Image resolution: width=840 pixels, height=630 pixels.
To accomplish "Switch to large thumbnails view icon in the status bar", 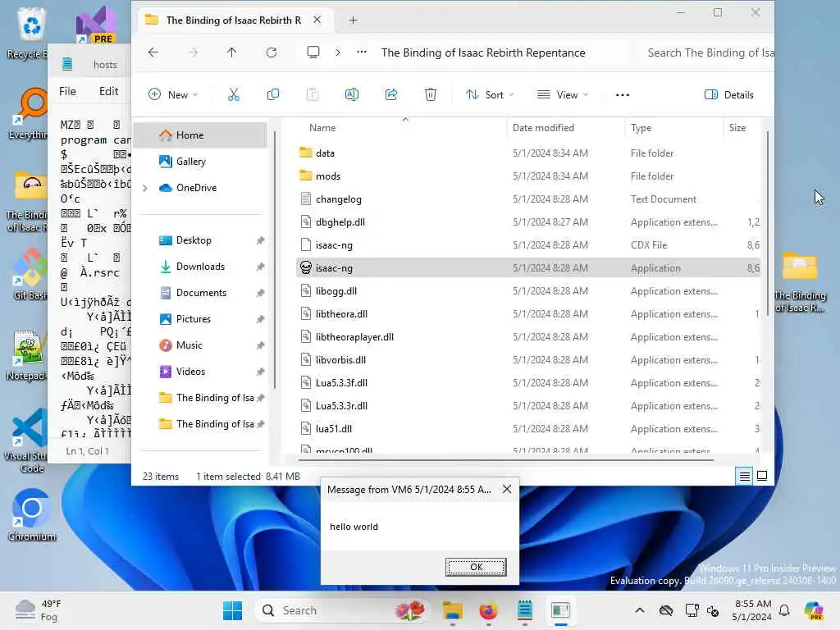I will click(762, 477).
